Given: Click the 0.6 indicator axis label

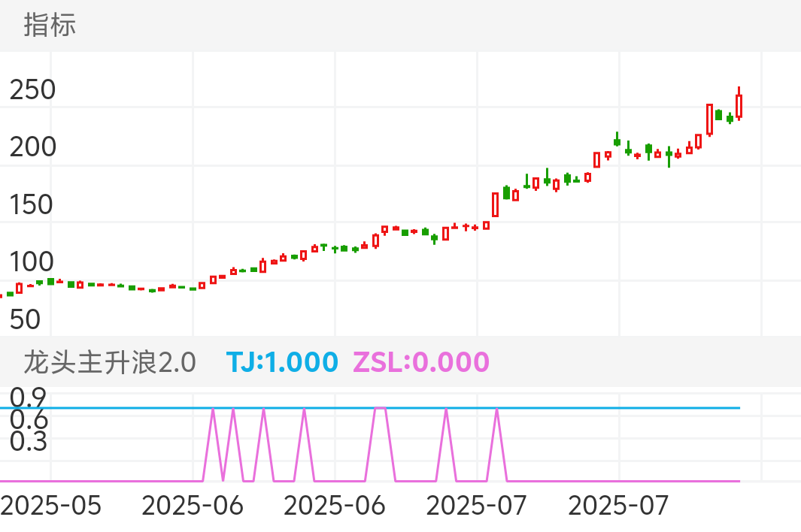Looking at the screenshot, I should [28, 420].
